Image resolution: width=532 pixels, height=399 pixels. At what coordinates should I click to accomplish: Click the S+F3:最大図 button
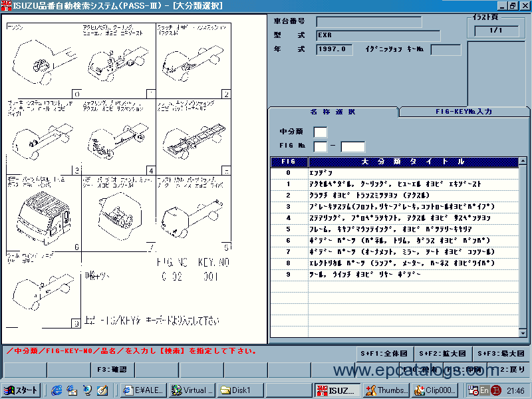point(501,354)
